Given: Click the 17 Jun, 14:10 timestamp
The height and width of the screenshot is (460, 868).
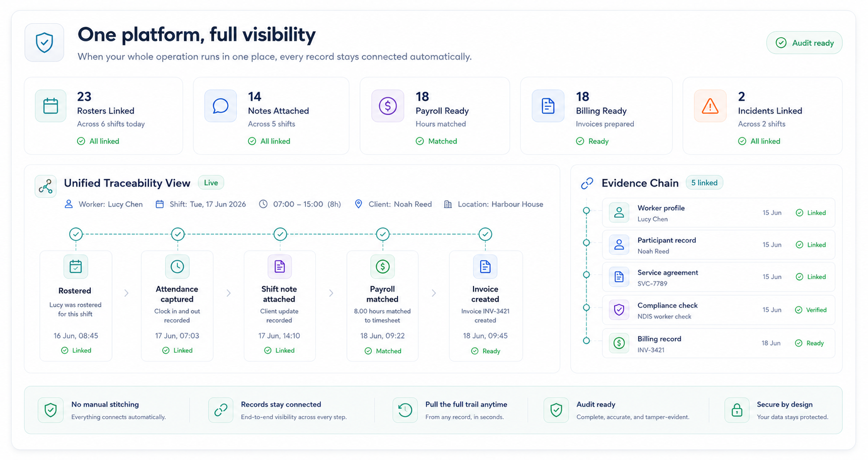Looking at the screenshot, I should point(279,336).
